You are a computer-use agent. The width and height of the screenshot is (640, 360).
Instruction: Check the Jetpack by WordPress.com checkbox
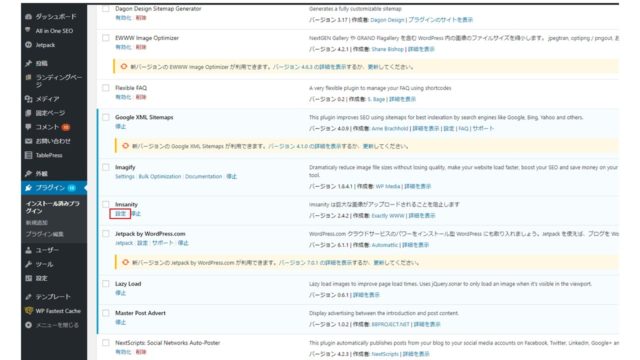[106, 233]
